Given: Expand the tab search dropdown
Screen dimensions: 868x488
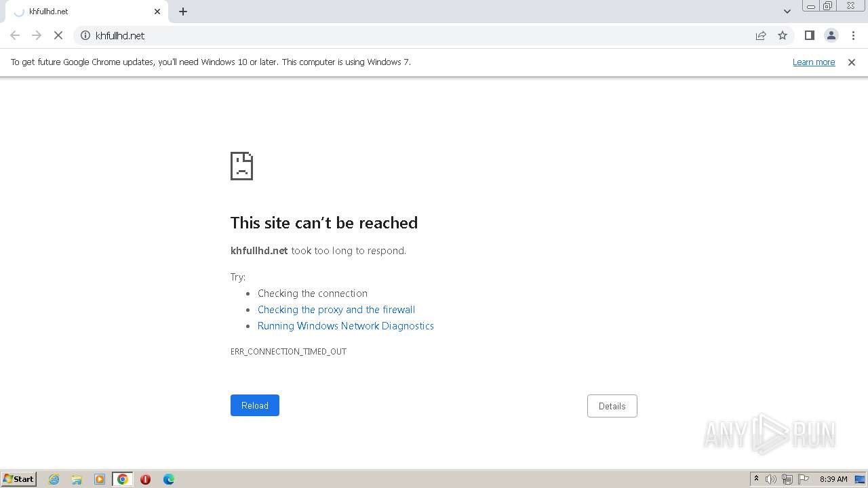Looking at the screenshot, I should [787, 12].
